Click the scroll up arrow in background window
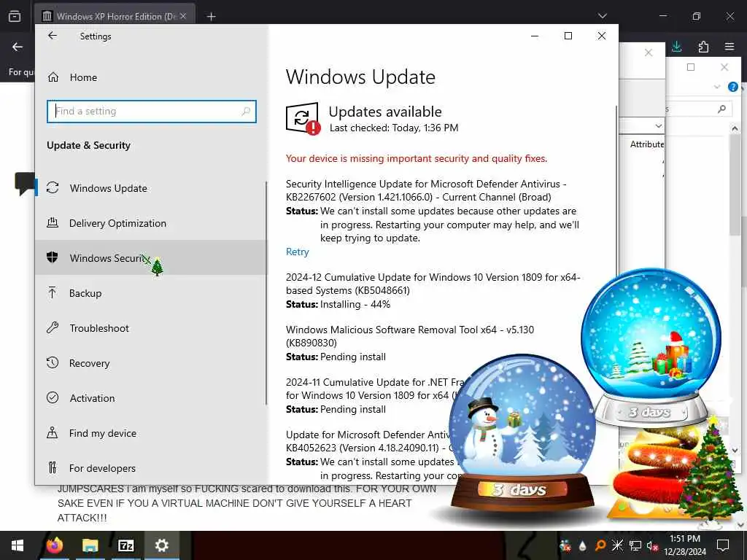Image resolution: width=747 pixels, height=560 pixels. [x=735, y=128]
